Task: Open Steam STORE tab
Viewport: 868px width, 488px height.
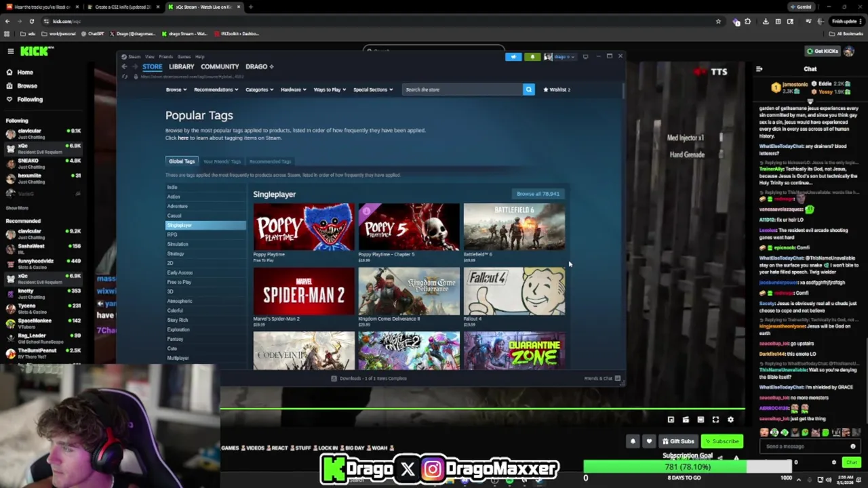Action: pos(152,66)
